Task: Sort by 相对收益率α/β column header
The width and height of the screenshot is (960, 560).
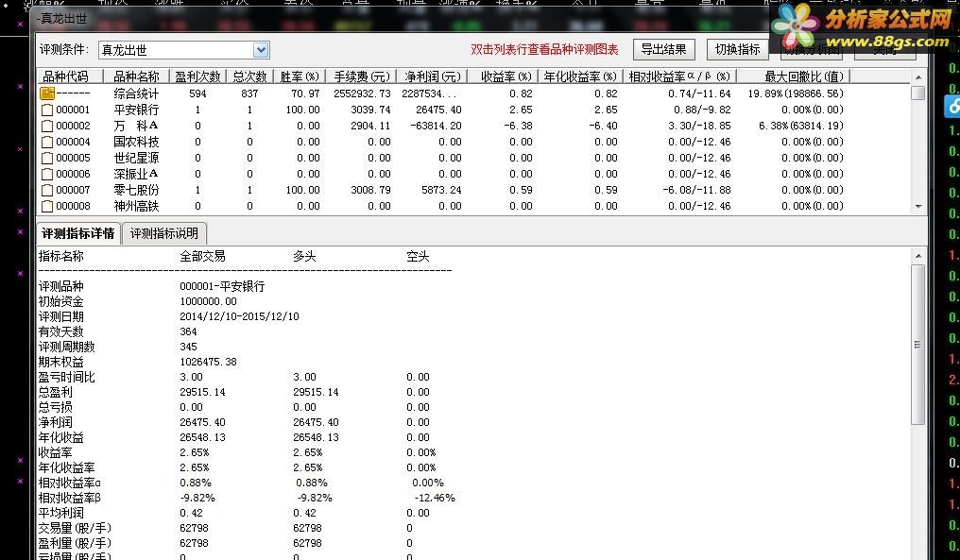Action: click(679, 76)
